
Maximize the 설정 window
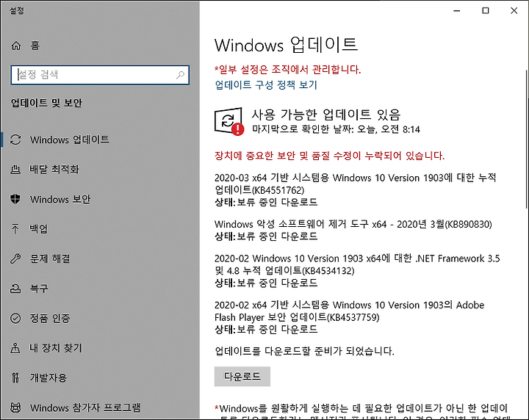tap(485, 11)
